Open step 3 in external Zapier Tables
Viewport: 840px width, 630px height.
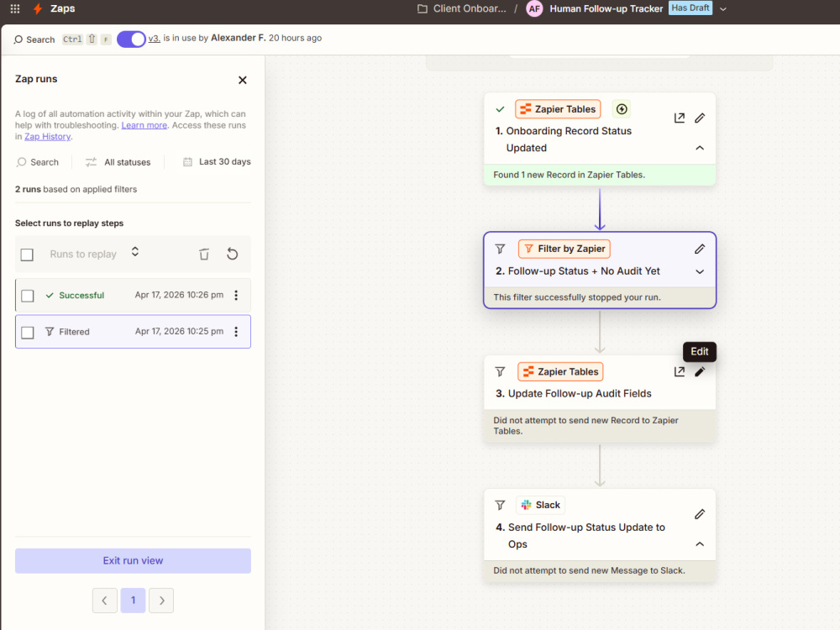[680, 372]
